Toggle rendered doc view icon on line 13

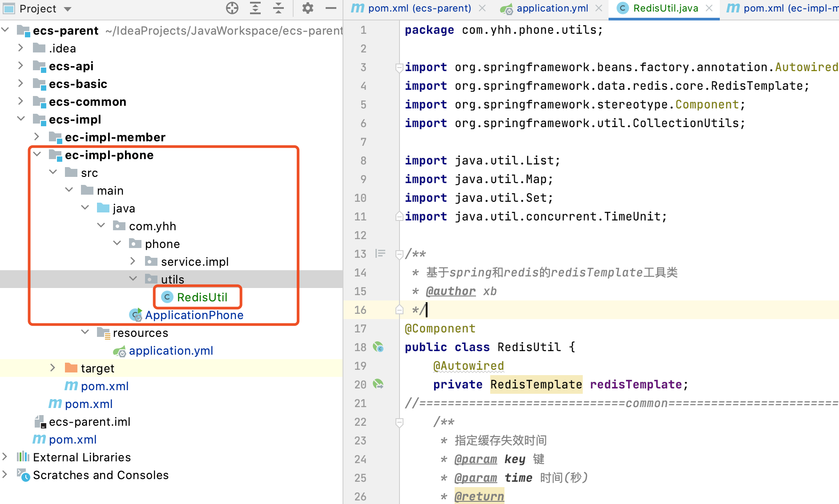(380, 253)
